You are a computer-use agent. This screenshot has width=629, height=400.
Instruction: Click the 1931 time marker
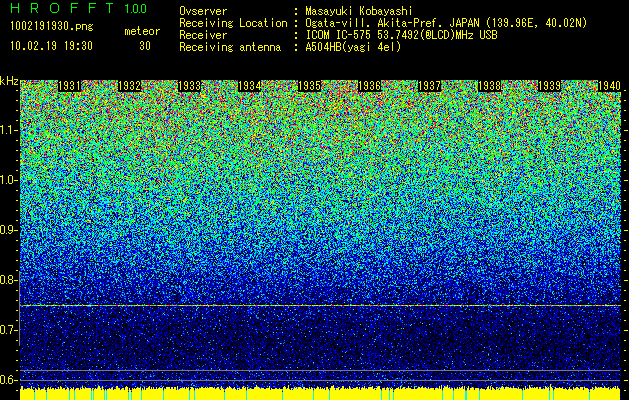tap(70, 86)
